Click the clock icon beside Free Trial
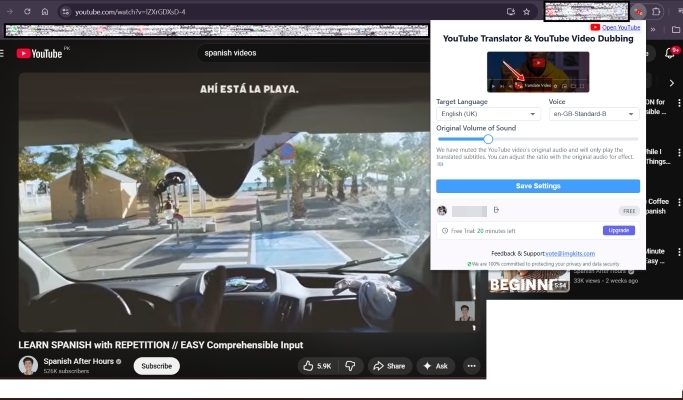Viewport: 683px width, 400px height. 445,231
